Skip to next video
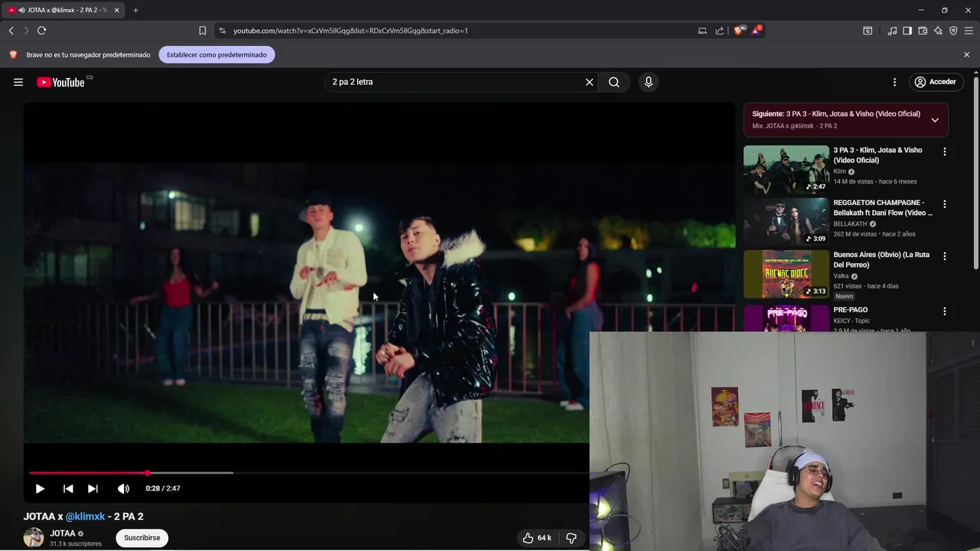This screenshot has width=980, height=551. tap(93, 488)
